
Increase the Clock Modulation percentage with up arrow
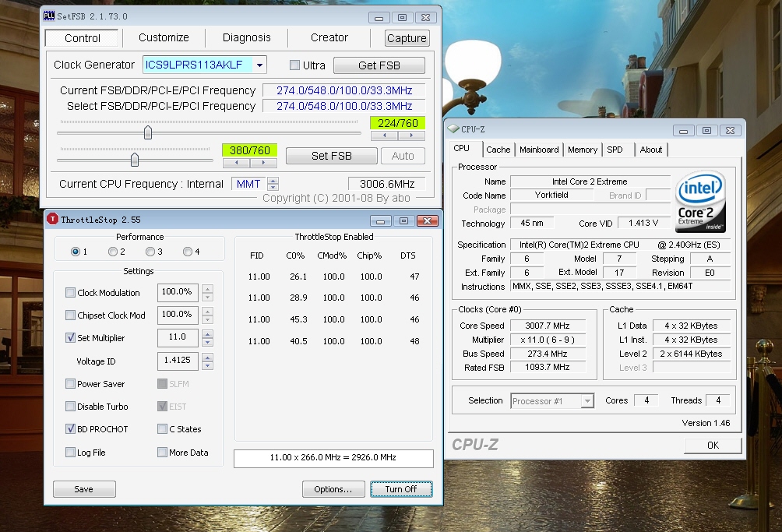point(207,288)
